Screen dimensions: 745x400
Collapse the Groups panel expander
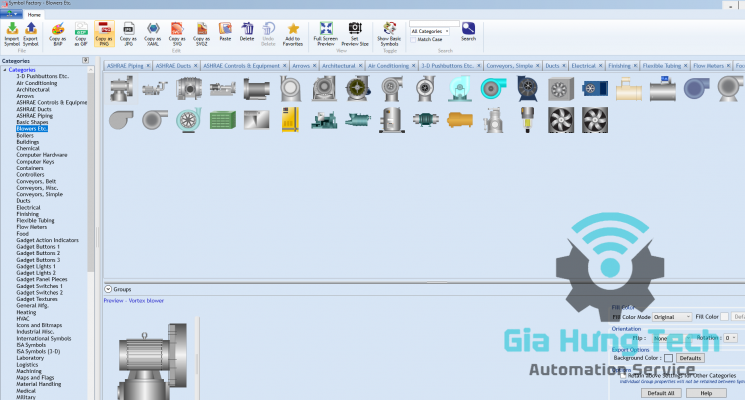[108, 289]
